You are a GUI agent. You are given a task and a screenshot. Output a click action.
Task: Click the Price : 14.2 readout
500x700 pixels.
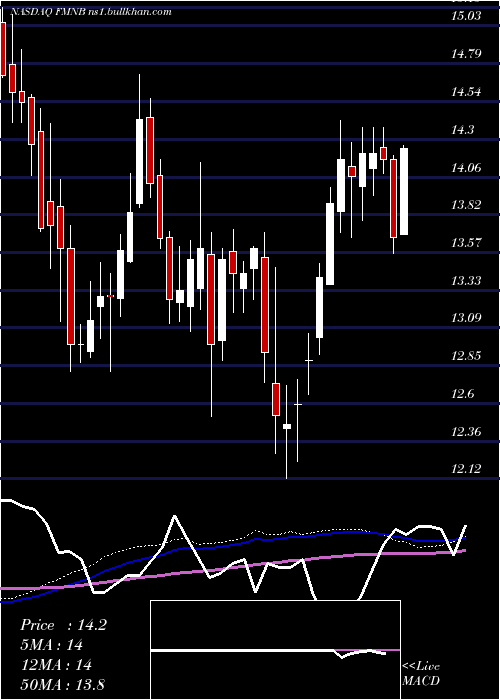pos(63,625)
